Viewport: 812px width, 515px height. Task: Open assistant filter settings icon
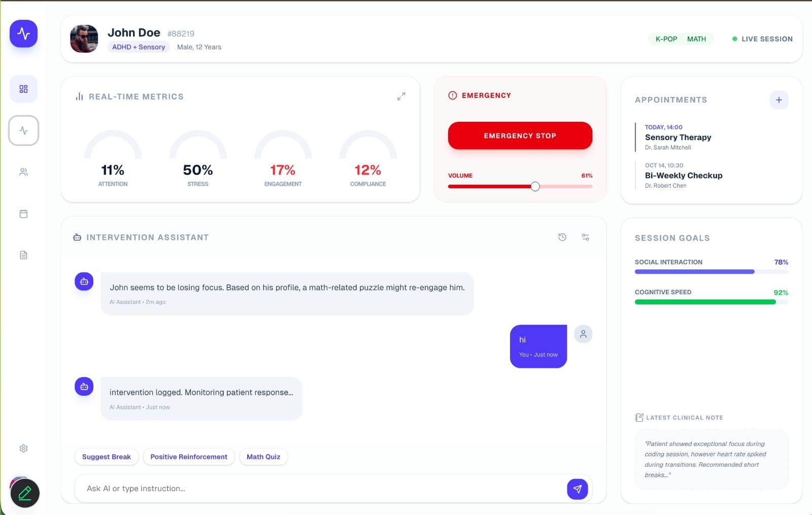point(585,237)
